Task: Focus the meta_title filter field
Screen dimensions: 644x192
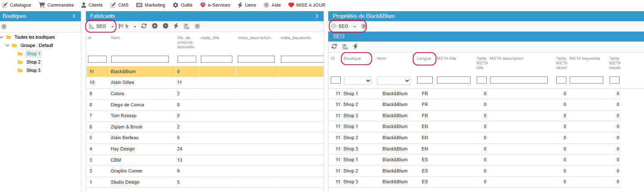Action: coord(217,59)
